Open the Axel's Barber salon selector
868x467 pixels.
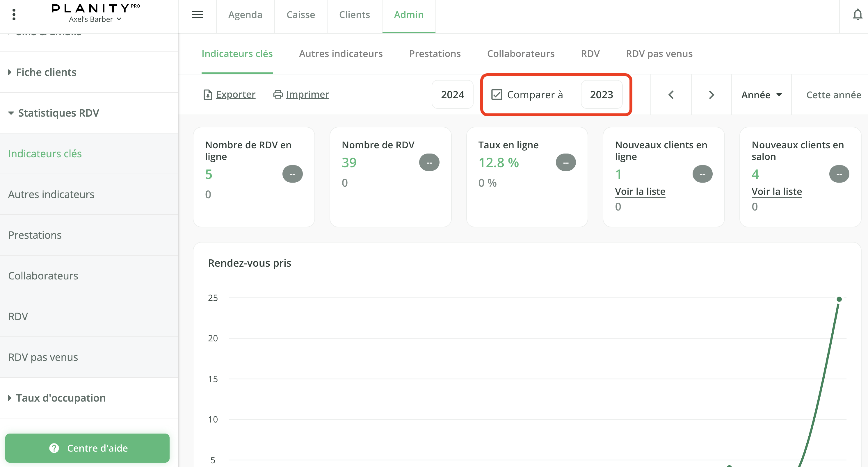(x=95, y=19)
